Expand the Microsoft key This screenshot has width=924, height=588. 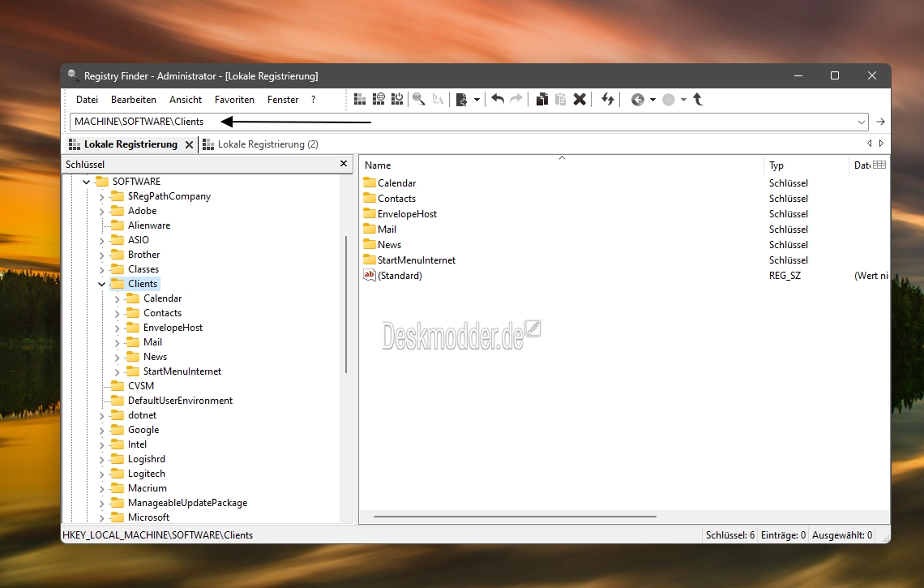coord(101,517)
